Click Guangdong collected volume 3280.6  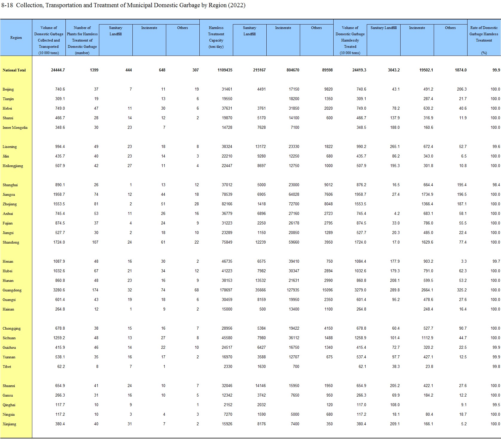pos(59,290)
